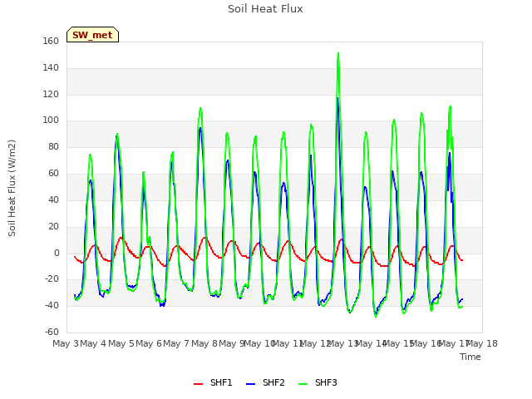Click the y-axis label 160
Viewport: 532px width, 399px height.
tap(51, 42)
